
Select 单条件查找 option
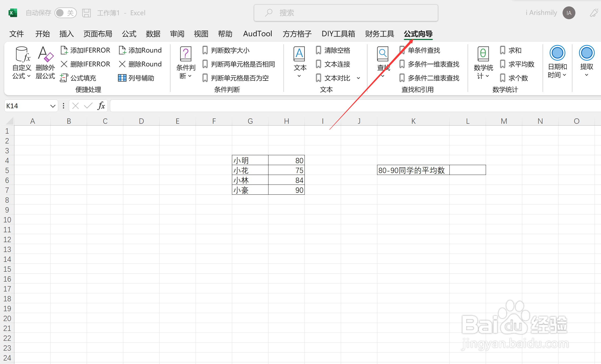[420, 50]
